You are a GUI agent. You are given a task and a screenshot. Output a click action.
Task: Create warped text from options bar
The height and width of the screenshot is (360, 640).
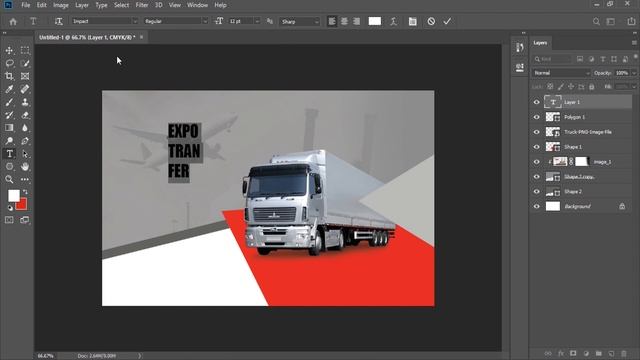[393, 21]
